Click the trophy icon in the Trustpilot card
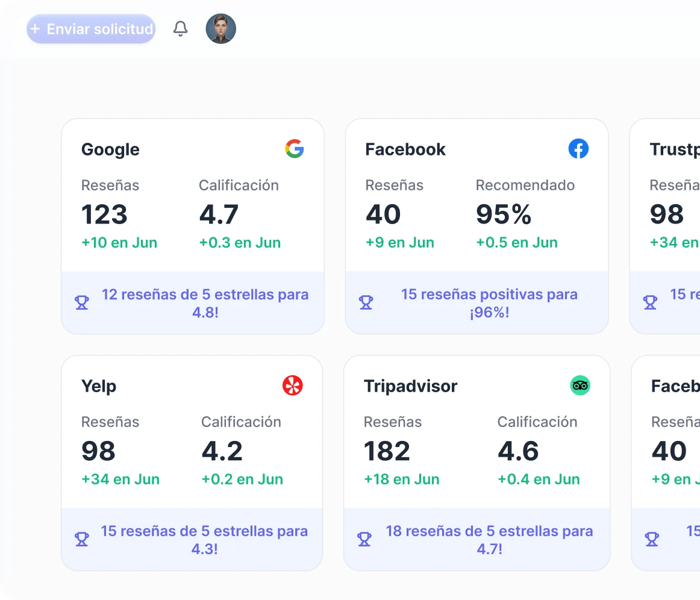The height and width of the screenshot is (600, 700). 650,302
